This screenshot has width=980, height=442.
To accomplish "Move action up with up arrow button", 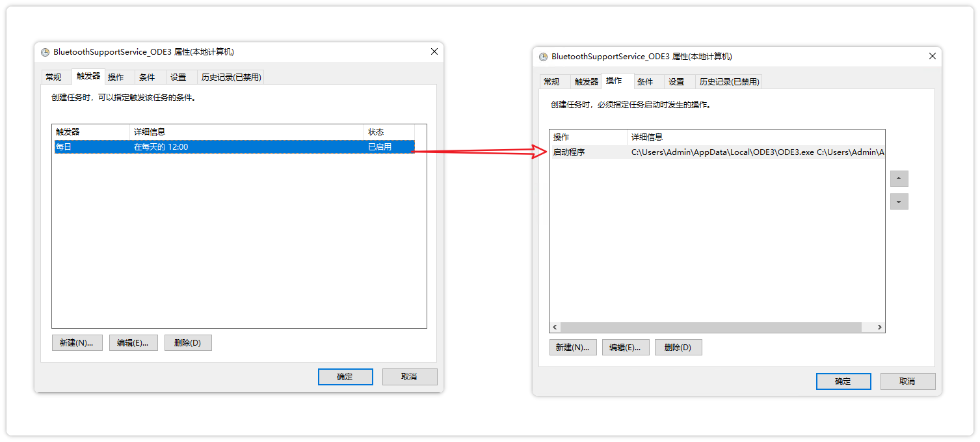I will [899, 179].
